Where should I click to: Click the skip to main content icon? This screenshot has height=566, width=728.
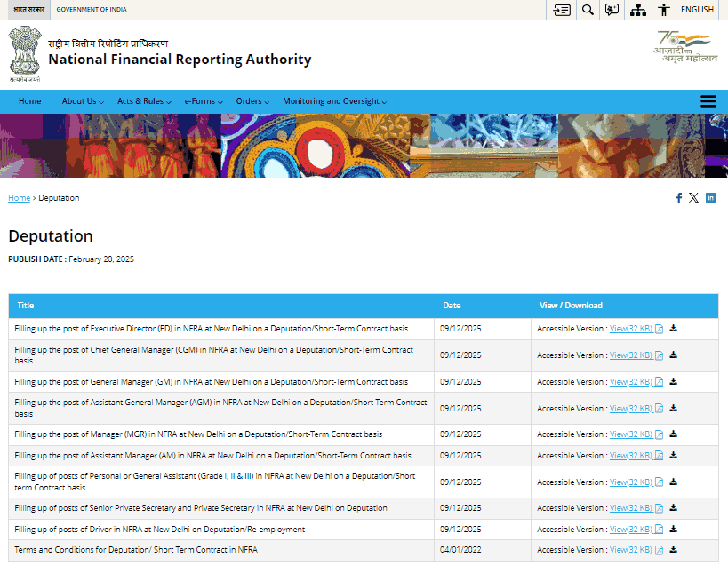(x=562, y=10)
